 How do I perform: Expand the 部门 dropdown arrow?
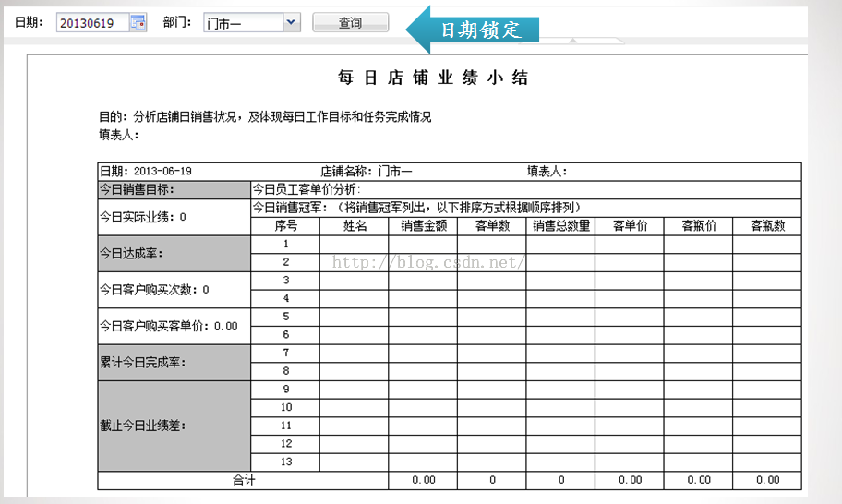pos(292,22)
